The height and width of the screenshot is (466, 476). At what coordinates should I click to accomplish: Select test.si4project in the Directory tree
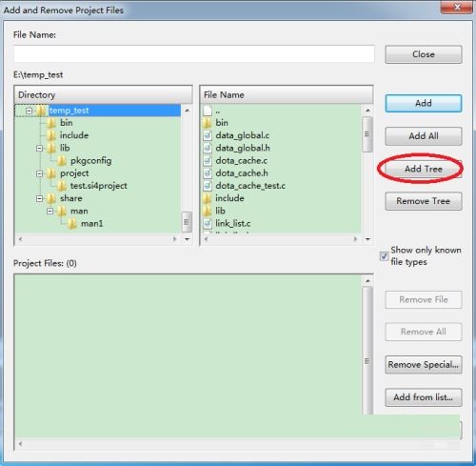tap(99, 186)
